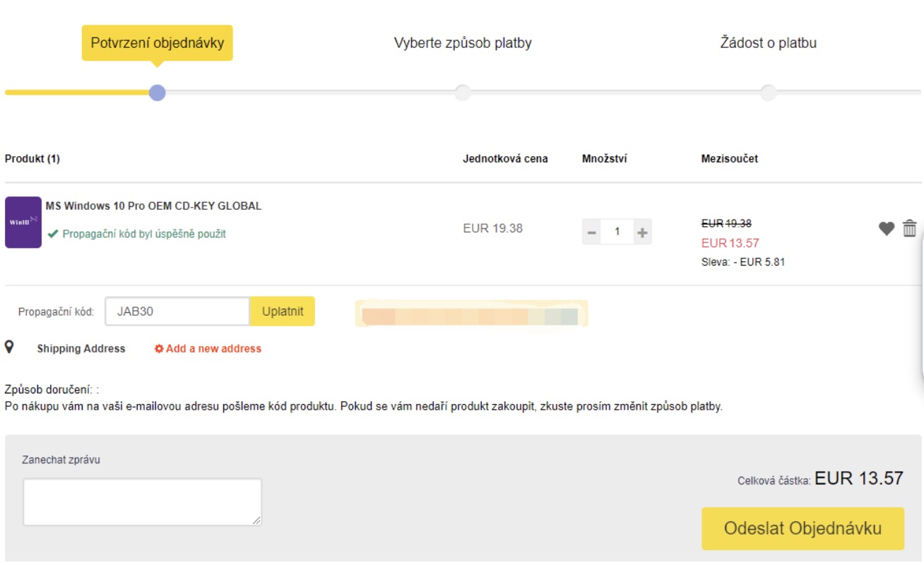
Task: Click the location pin icon
Action: pos(10,347)
